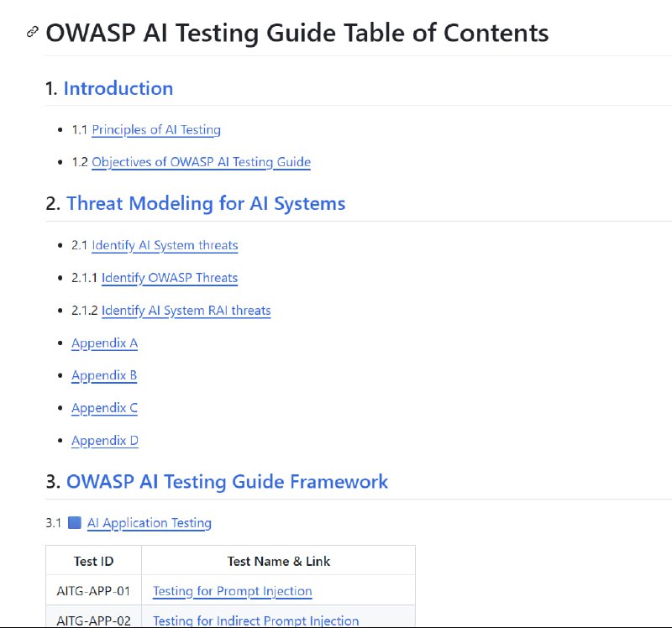
Task: Click the anchor link icon beside the title
Action: (x=32, y=32)
